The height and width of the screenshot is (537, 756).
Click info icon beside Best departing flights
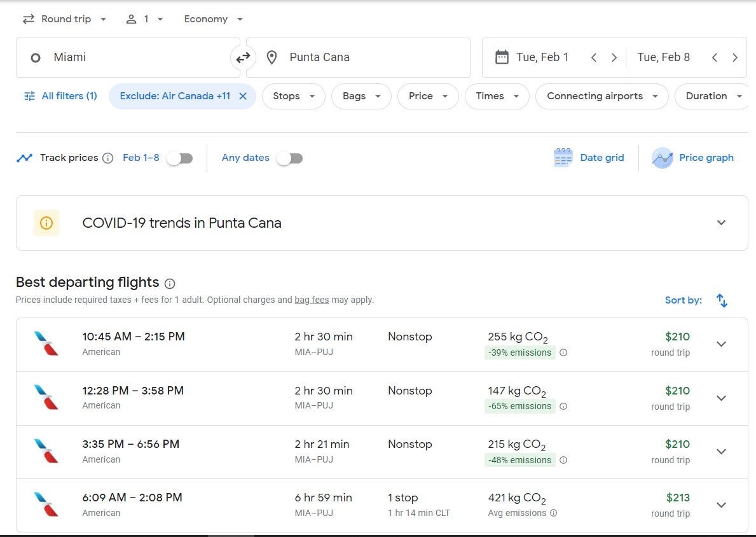click(170, 284)
